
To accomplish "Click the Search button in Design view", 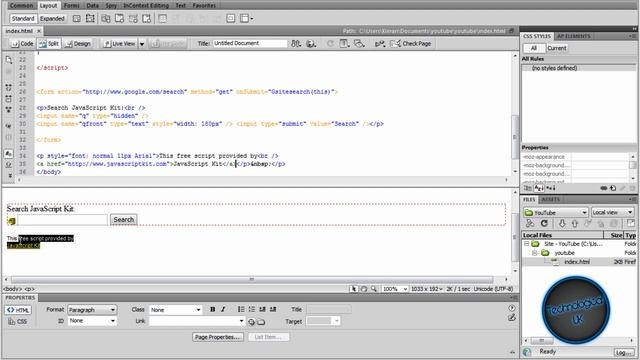I will 124,220.
